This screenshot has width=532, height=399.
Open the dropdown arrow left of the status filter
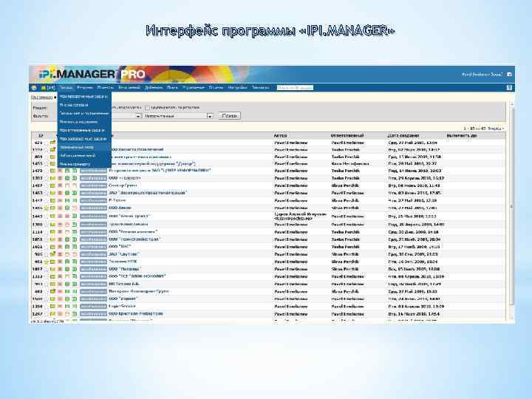[138, 116]
